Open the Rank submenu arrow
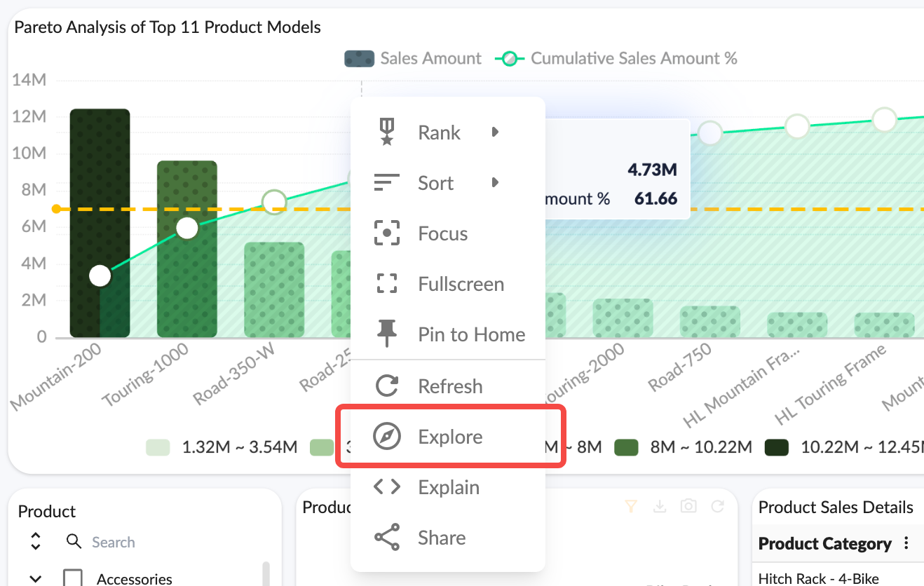 point(495,132)
